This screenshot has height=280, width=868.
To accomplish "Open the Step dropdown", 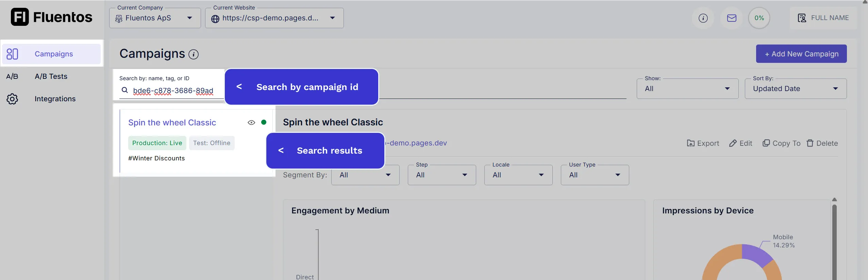I will tap(442, 175).
